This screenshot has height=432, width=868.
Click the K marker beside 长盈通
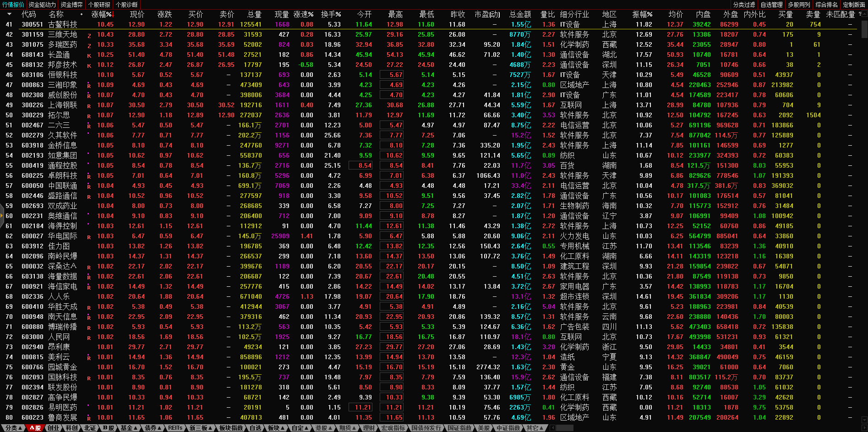(89, 55)
